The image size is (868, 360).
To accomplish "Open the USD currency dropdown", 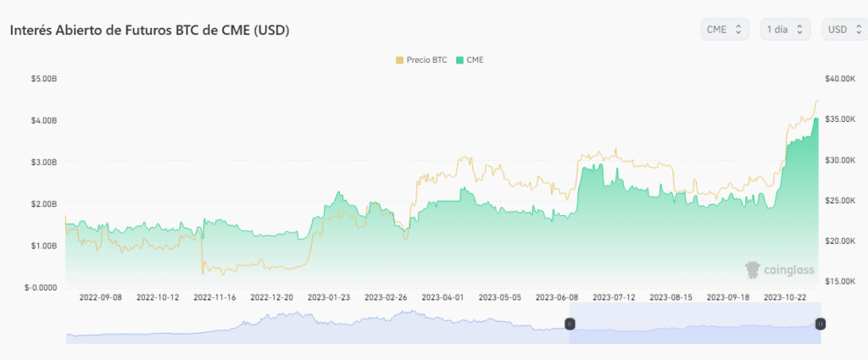I will point(845,30).
